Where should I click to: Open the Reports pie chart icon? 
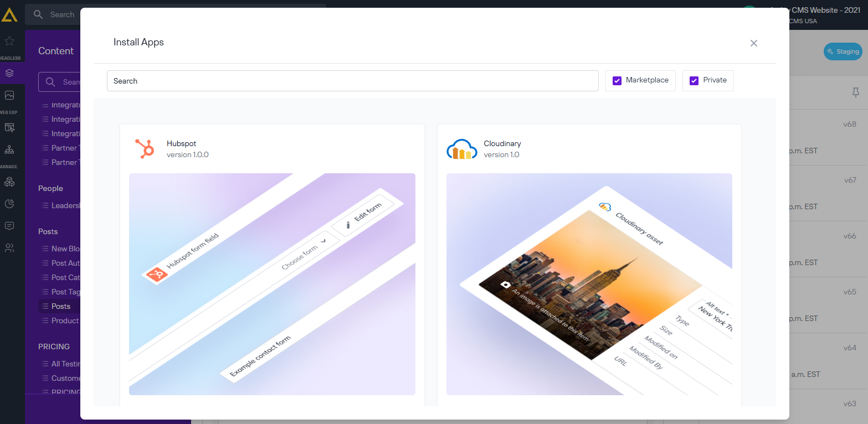pyautogui.click(x=9, y=204)
